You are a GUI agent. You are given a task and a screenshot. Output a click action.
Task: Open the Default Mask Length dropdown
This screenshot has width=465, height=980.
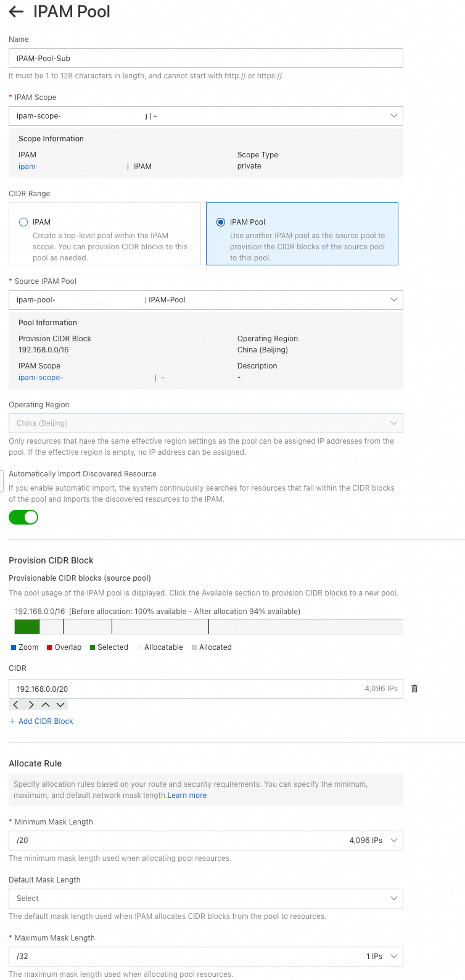[x=205, y=899]
